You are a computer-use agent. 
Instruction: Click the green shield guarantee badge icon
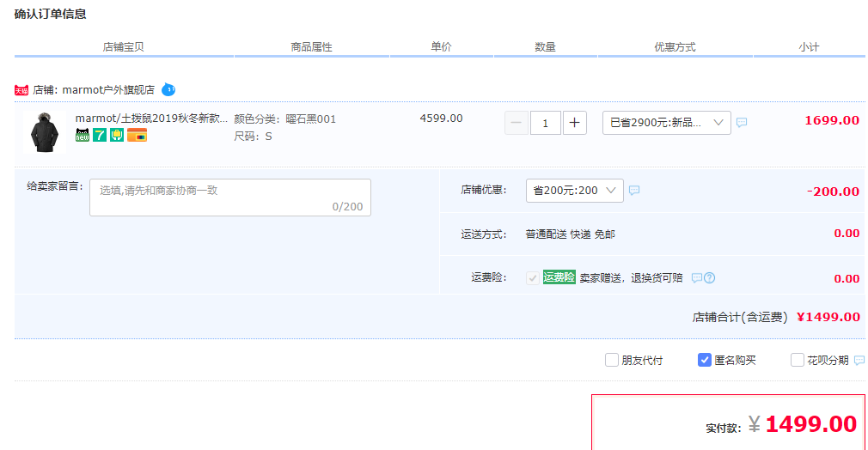117,135
